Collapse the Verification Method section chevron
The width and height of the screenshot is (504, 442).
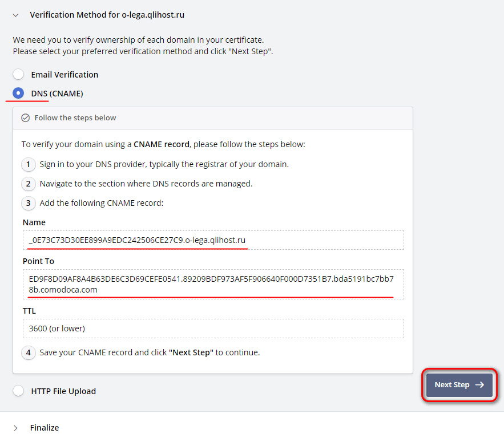(x=15, y=15)
